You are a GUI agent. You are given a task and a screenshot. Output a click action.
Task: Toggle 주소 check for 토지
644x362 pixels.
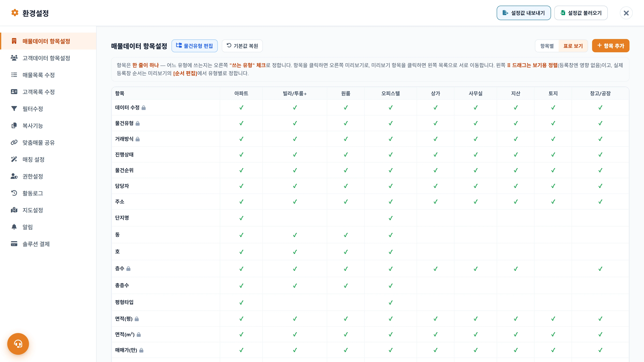click(553, 202)
